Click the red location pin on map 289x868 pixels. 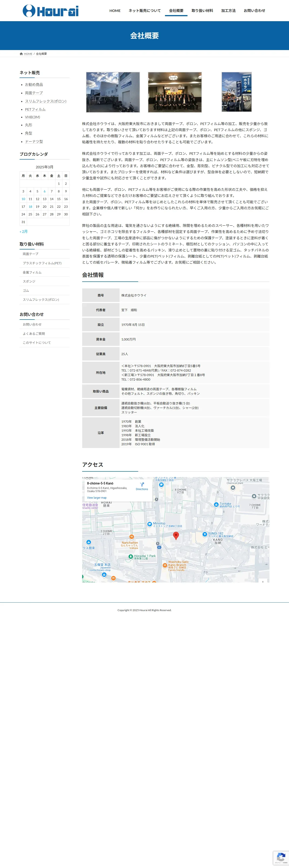tap(176, 536)
